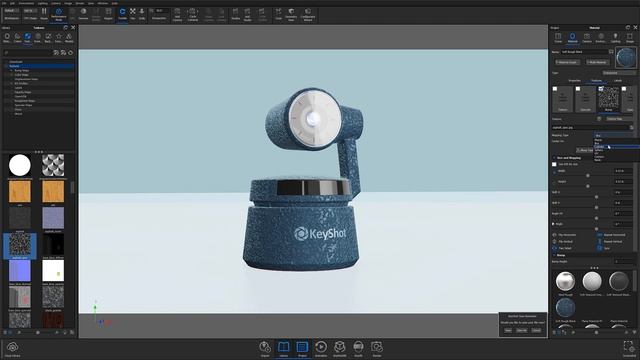Viewport: 640px width, 360px height.
Task: Toggle the Repeat Horizontal checkbox
Action: (600, 235)
